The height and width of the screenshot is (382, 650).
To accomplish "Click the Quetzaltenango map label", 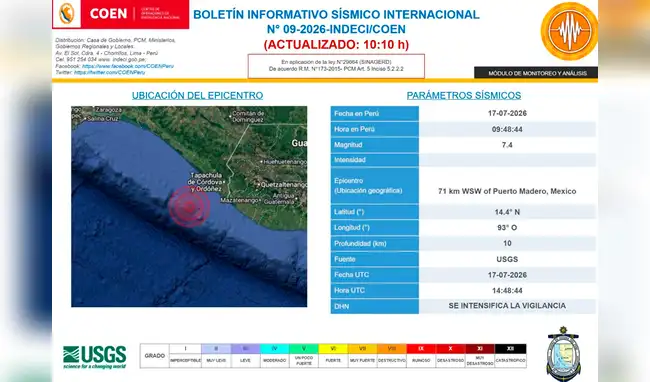I will coord(284,185).
